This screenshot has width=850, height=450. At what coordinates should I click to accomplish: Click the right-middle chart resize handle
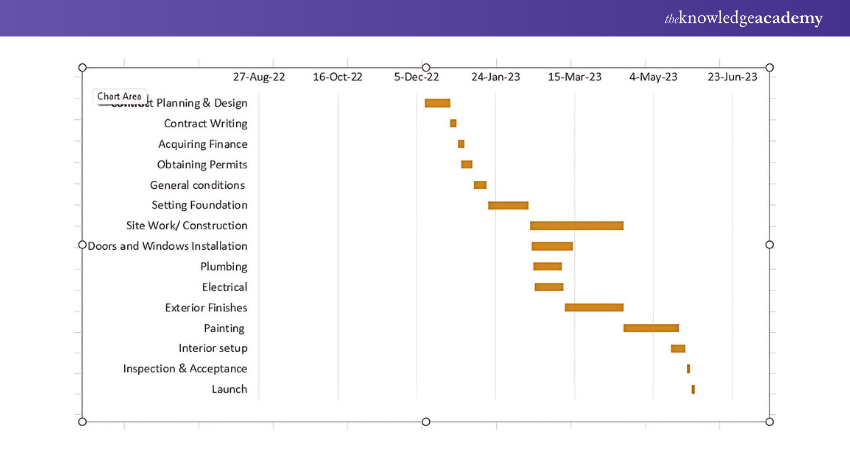coord(770,244)
